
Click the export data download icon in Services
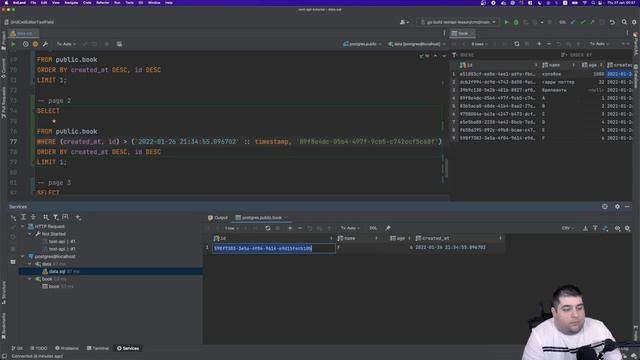click(x=585, y=228)
